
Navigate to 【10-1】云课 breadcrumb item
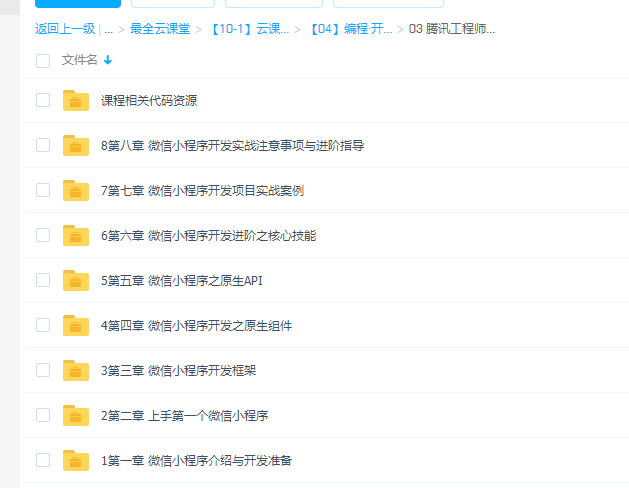click(x=249, y=29)
